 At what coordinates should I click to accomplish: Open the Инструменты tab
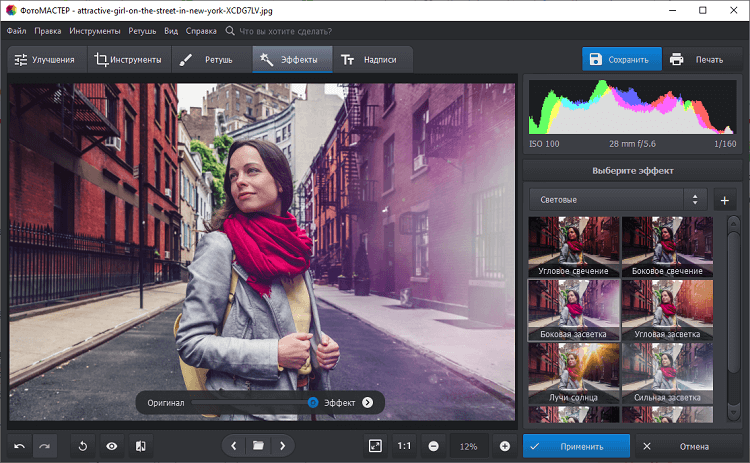(x=128, y=60)
